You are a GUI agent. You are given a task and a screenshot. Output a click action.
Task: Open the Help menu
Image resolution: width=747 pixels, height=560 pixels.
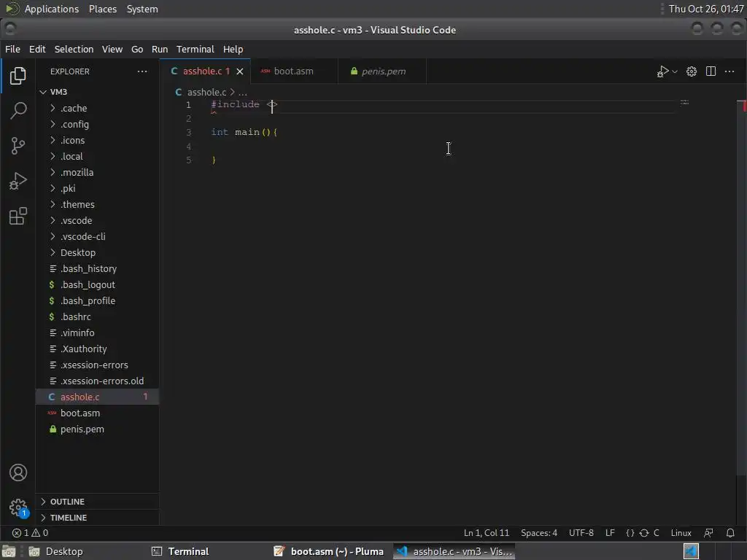pyautogui.click(x=233, y=49)
